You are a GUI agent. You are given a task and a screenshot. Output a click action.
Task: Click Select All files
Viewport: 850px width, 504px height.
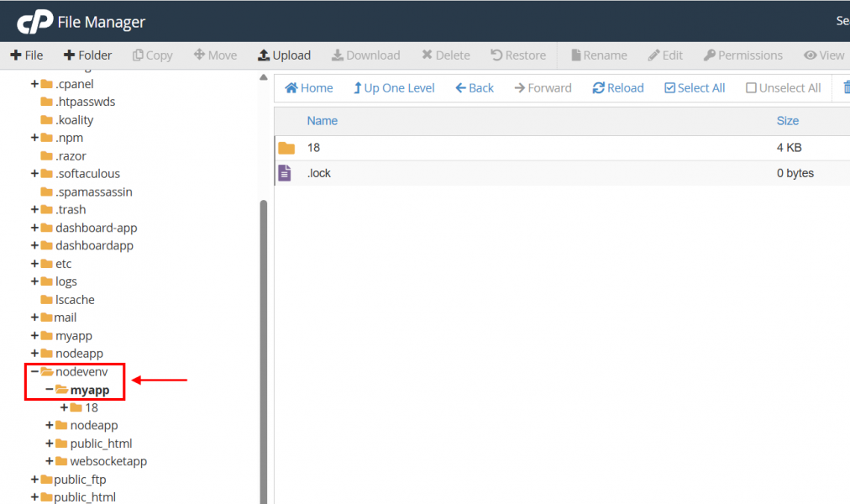695,88
